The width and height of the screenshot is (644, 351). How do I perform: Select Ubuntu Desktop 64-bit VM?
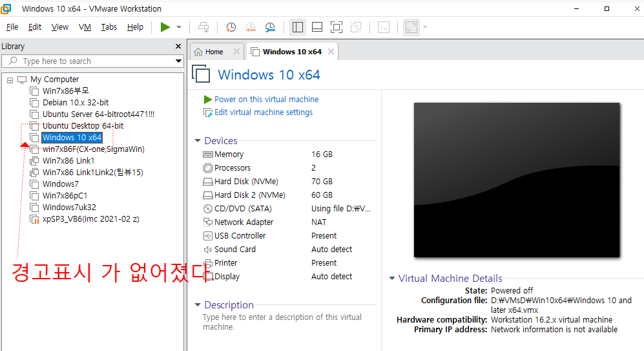pyautogui.click(x=83, y=126)
